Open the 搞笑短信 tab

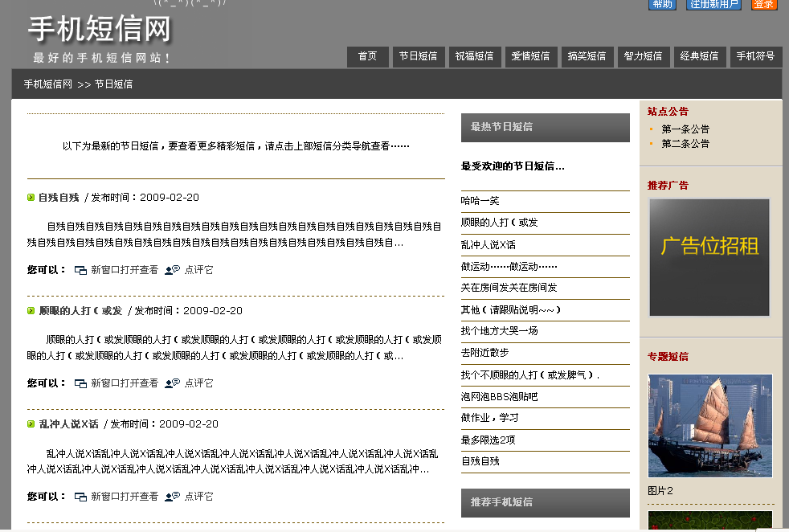coord(587,56)
